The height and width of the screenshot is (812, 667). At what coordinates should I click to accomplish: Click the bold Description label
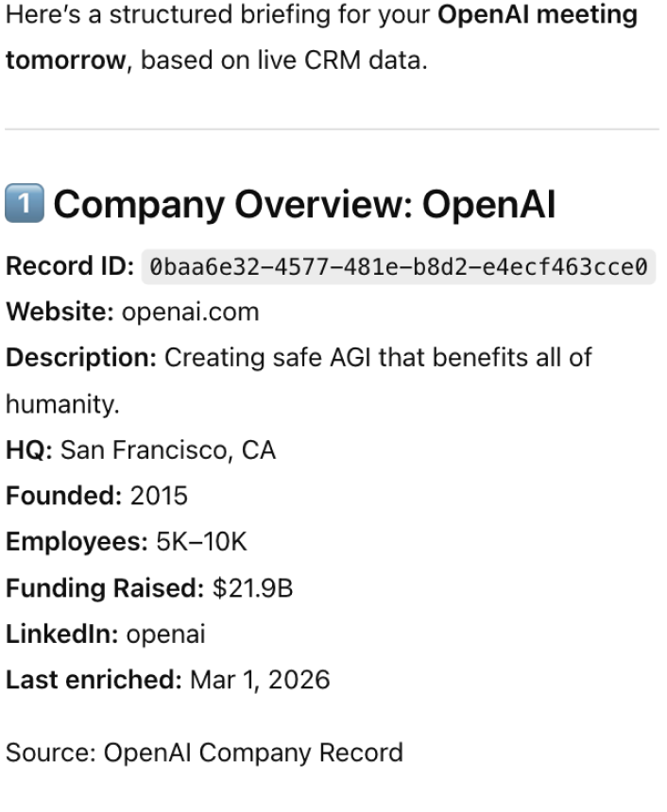pos(81,358)
